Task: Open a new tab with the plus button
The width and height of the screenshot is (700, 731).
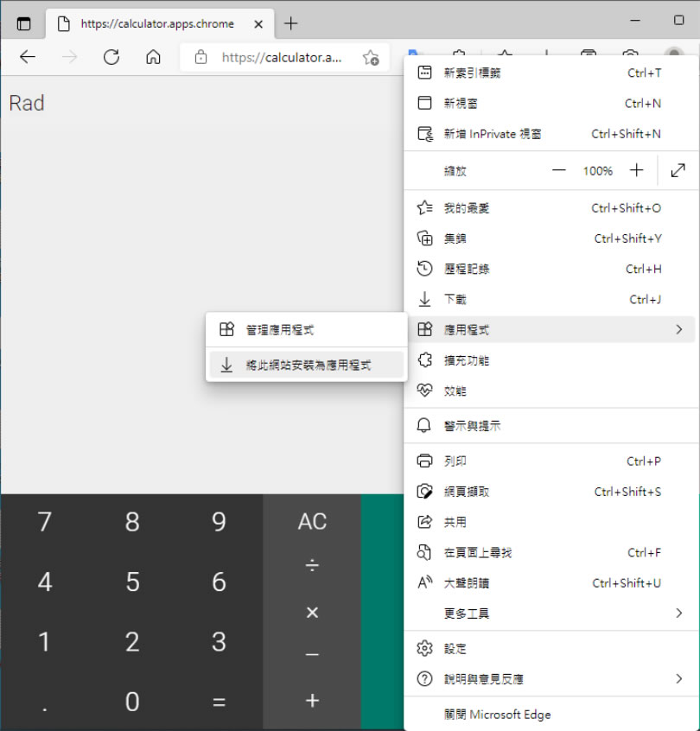Action: [290, 23]
